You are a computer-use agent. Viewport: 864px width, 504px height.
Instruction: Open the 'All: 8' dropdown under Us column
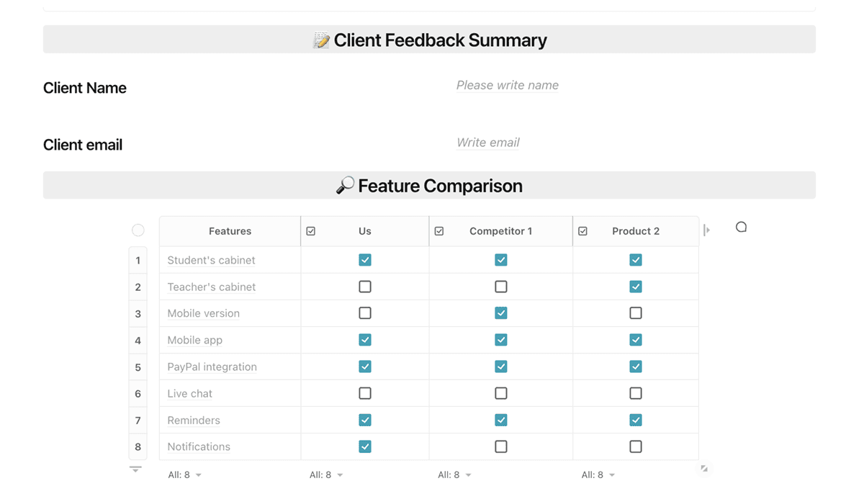[326, 475]
